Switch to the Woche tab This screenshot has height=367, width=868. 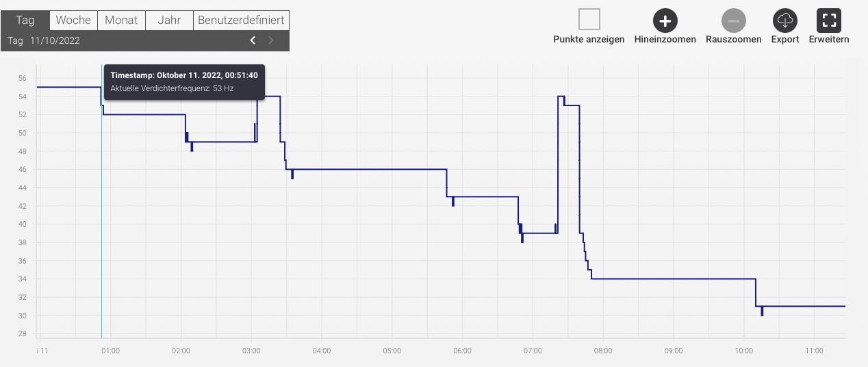click(x=73, y=21)
